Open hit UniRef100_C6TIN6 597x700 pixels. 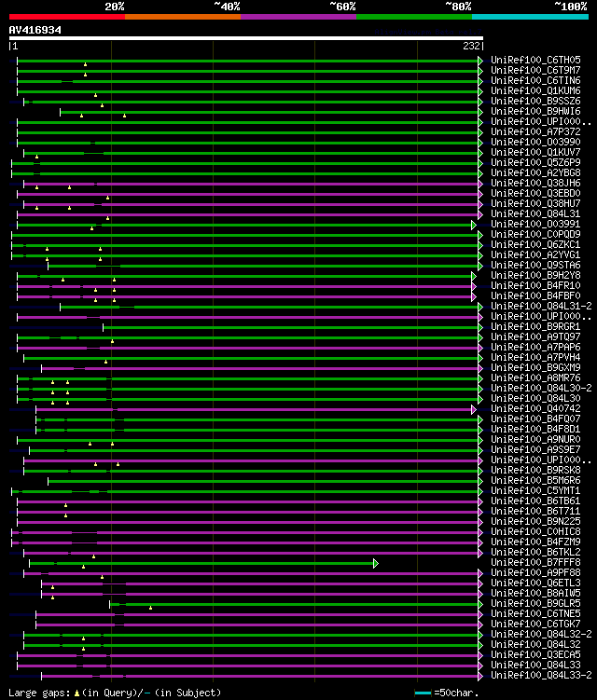click(x=535, y=80)
